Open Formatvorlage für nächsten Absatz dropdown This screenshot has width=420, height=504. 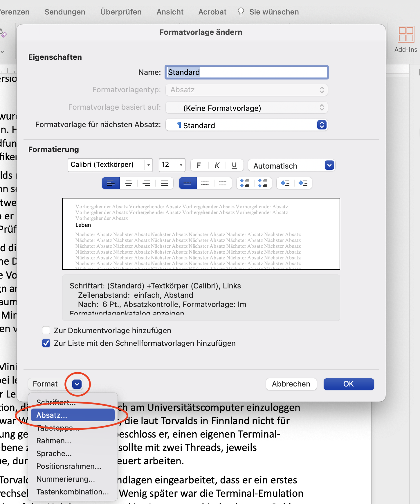(246, 125)
